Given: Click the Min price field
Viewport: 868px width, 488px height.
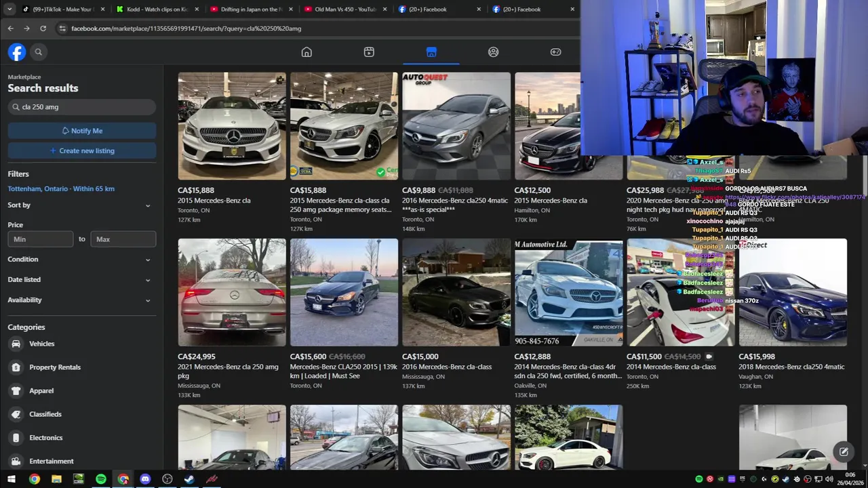Looking at the screenshot, I should coord(41,239).
